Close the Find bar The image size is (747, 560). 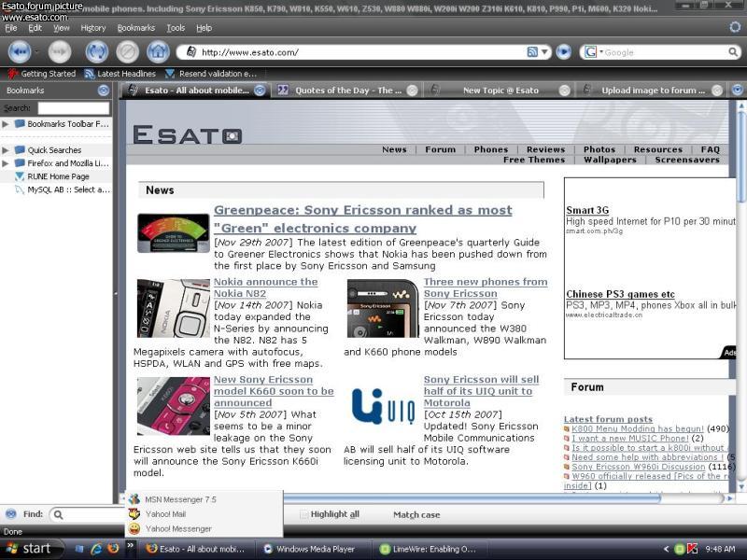[x=10, y=514]
